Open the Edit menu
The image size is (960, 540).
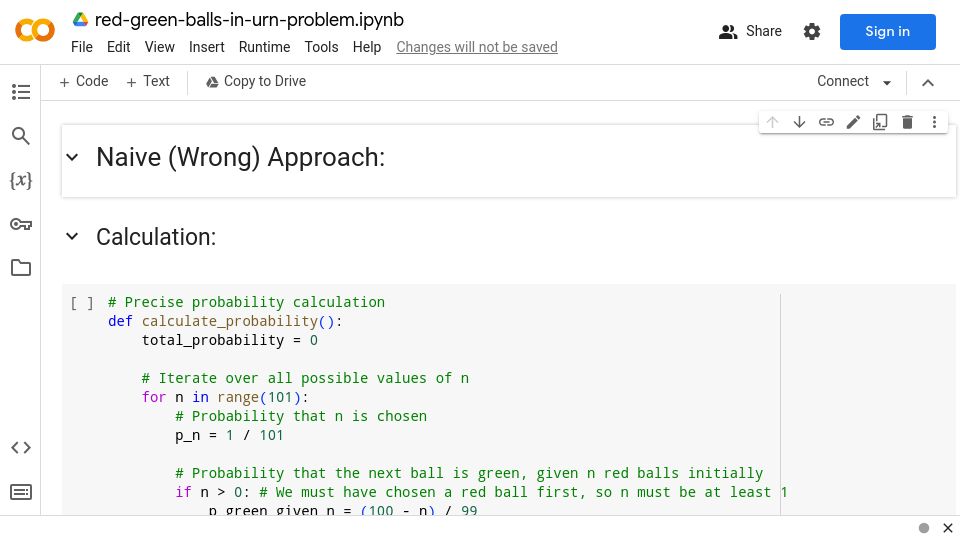(118, 47)
